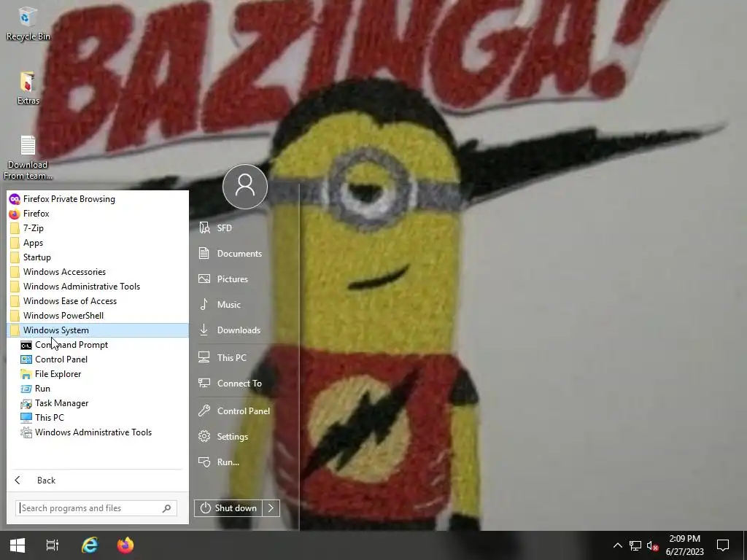Launch Internet Explorer from the taskbar
747x560 pixels.
click(90, 545)
